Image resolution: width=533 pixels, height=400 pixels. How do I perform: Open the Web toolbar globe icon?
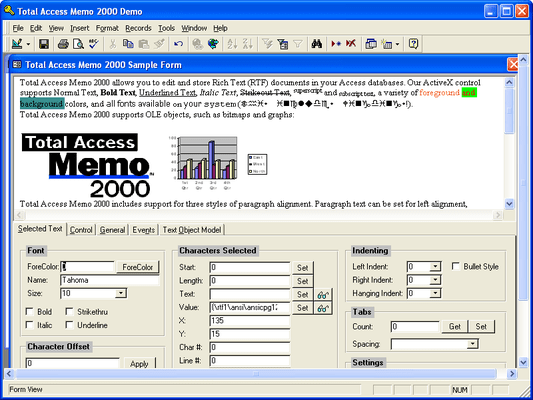click(213, 44)
